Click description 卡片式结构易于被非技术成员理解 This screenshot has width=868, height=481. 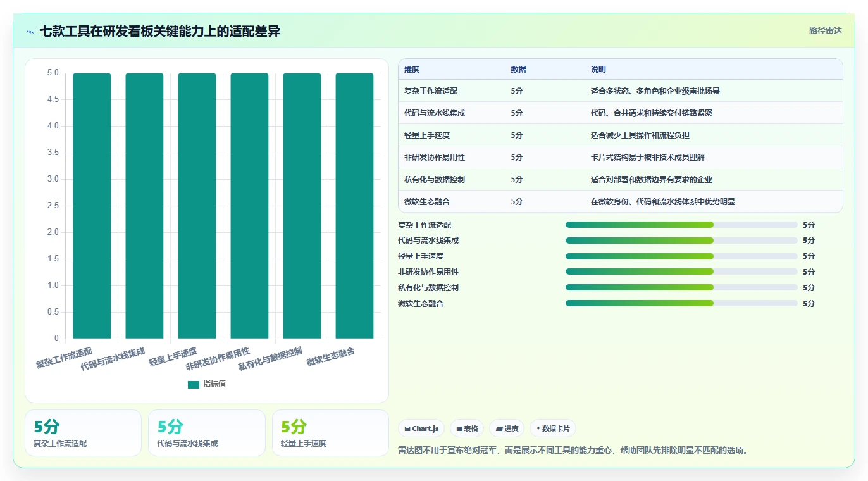coord(648,158)
